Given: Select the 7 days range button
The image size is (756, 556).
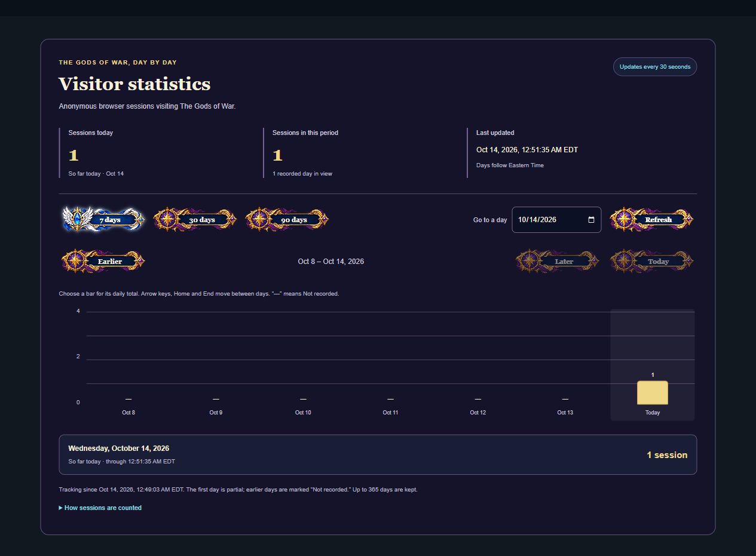Looking at the screenshot, I should (103, 220).
